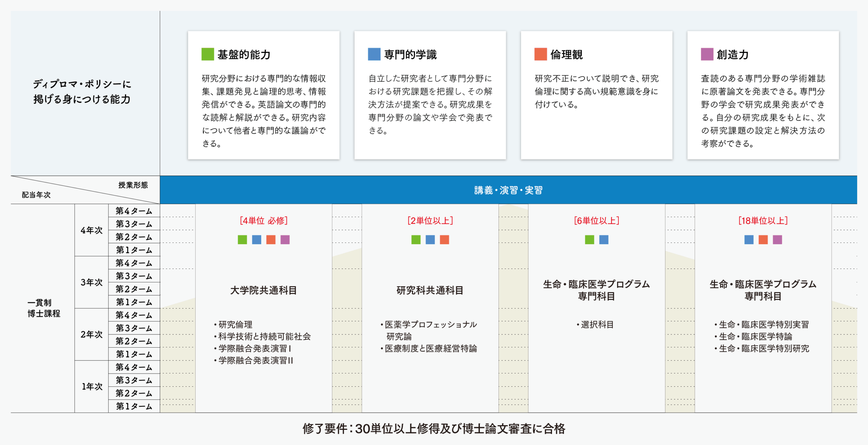868x445 pixels.
Task: Click 生命・臨床医学特別研究 course item
Action: [x=764, y=348]
